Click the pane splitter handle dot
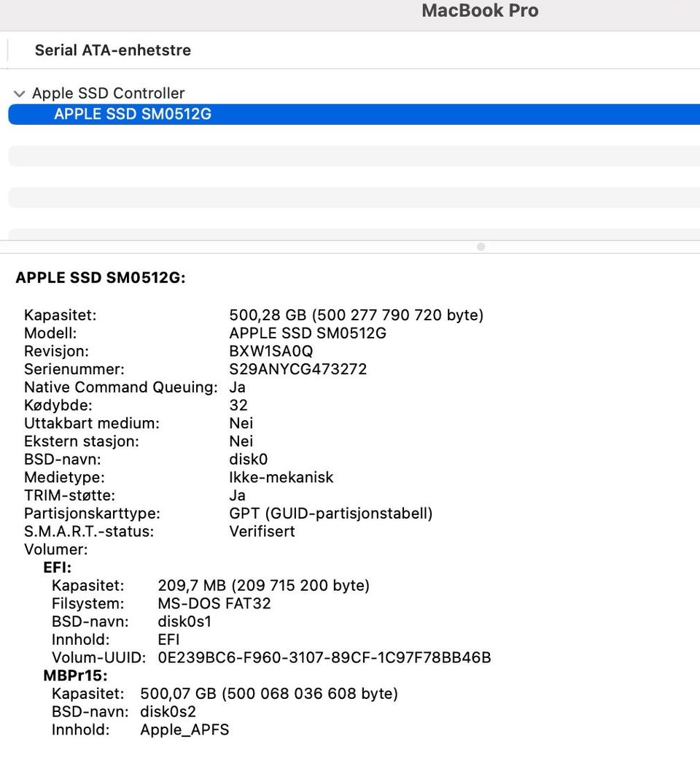Image resolution: width=700 pixels, height=782 pixels. point(481,247)
